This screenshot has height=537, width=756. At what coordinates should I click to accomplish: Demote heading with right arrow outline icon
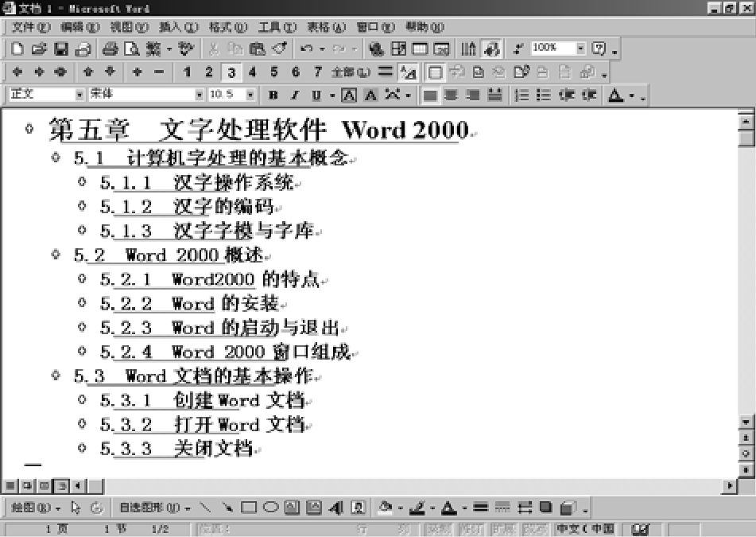[x=39, y=72]
